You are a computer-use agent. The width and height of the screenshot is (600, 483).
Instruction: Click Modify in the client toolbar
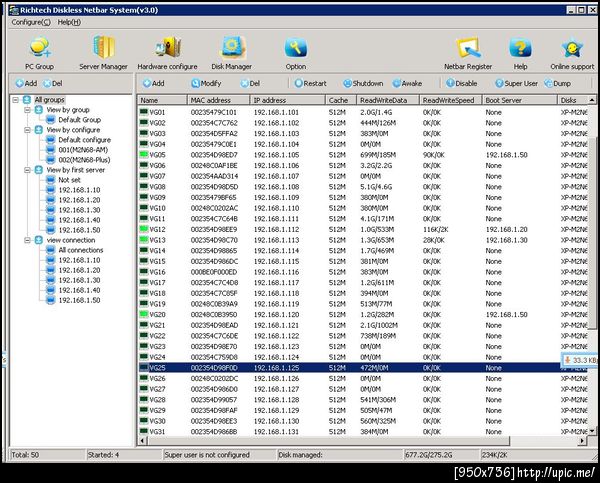click(206, 83)
